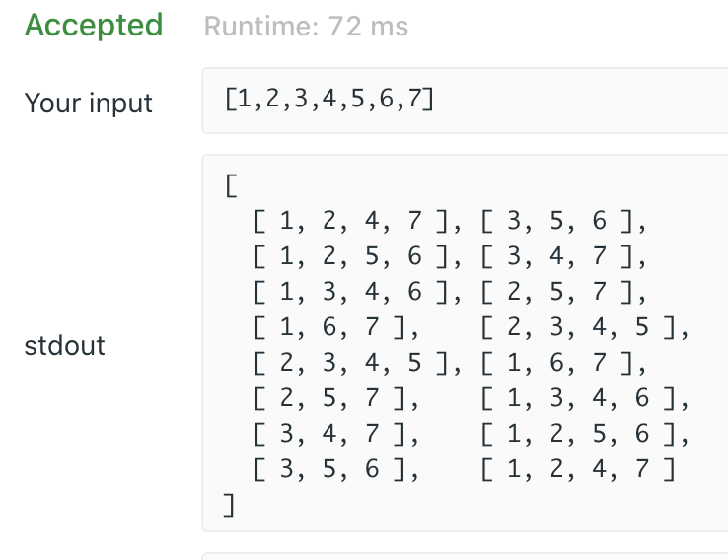This screenshot has height=560, width=728.
Task: Click the [ 1, 6, 7 ] entry in fourth stdout row
Action: [329, 327]
